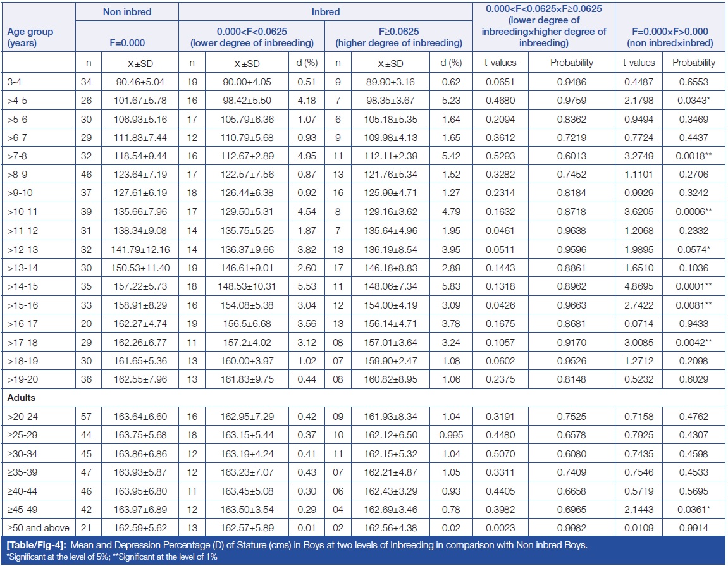Click the "lower degree of inbreeding" F<0.0625 subheader
Screen dimensions: 728x566
pos(252,37)
